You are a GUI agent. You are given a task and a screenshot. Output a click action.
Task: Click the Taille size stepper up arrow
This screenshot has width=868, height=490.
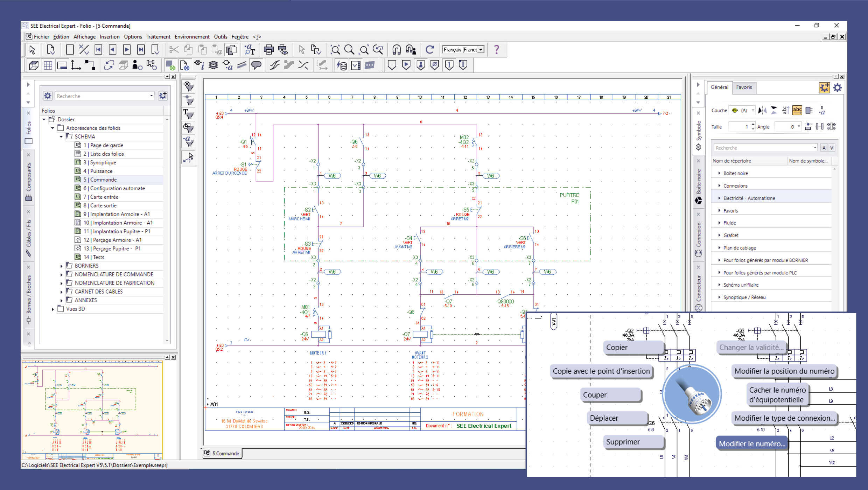753,124
